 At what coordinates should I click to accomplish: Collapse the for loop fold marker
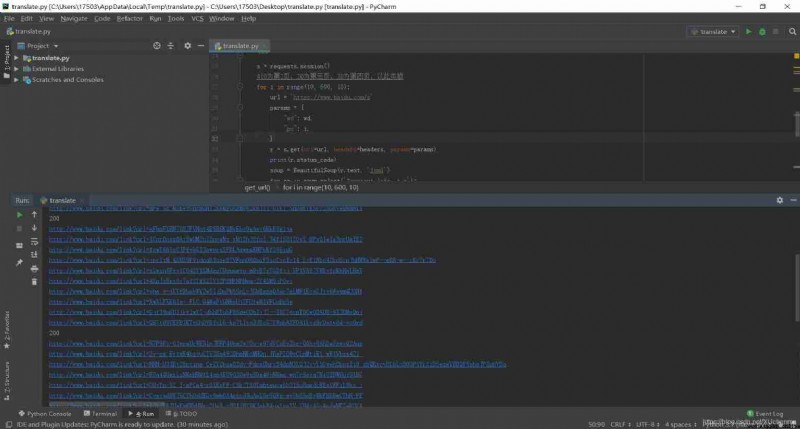click(240, 87)
